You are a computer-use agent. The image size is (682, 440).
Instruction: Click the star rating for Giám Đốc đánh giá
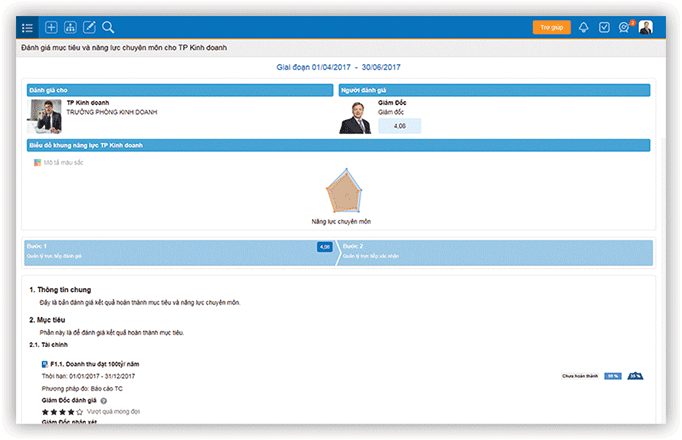pos(62,411)
